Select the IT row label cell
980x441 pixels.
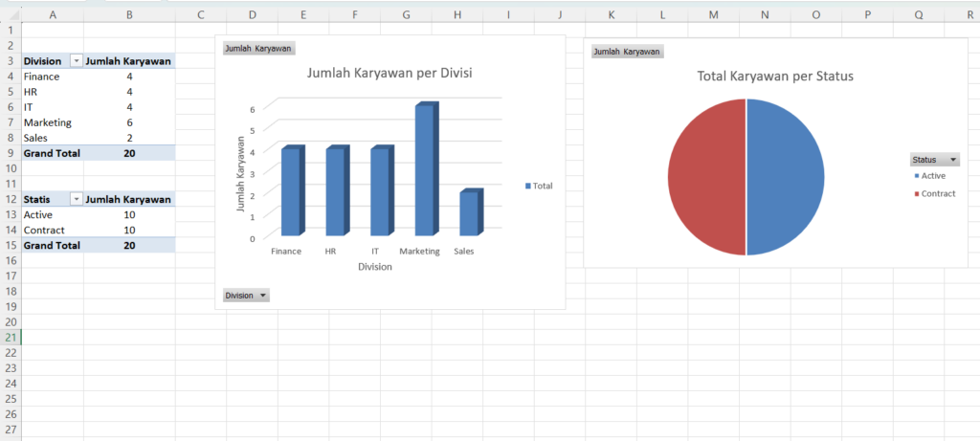click(53, 107)
